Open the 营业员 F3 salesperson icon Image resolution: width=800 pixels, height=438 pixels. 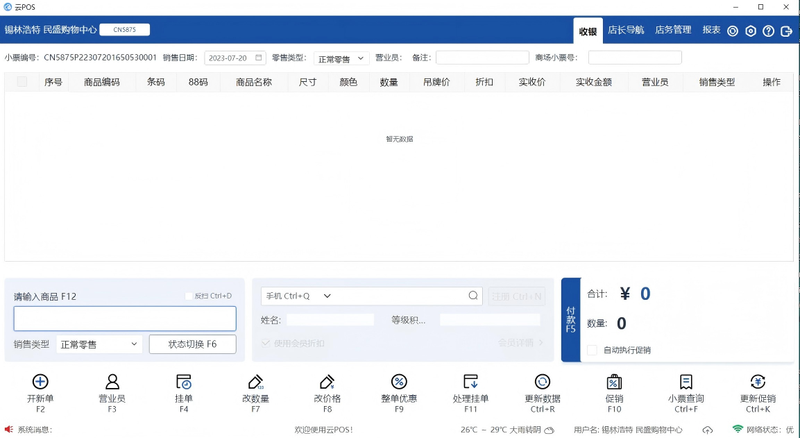[112, 382]
